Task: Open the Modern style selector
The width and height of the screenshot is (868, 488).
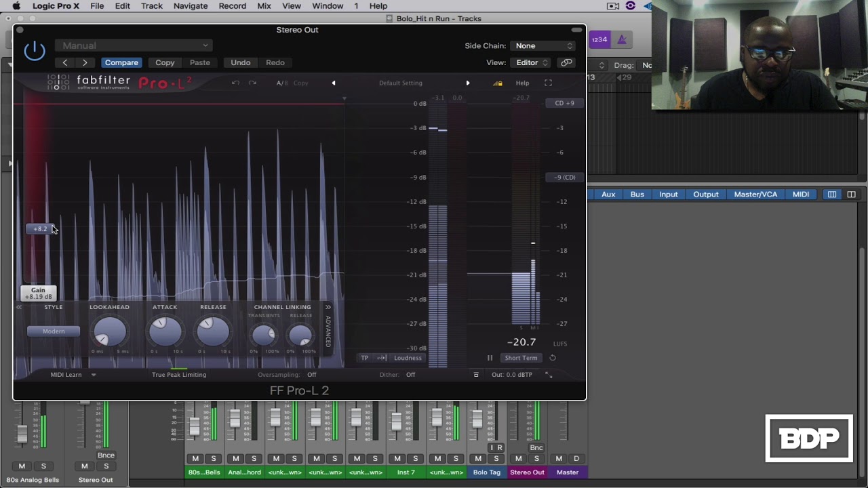Action: point(54,331)
